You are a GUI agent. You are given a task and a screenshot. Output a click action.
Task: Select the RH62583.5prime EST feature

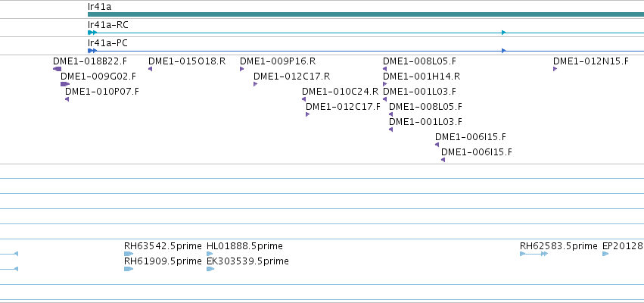(x=534, y=254)
